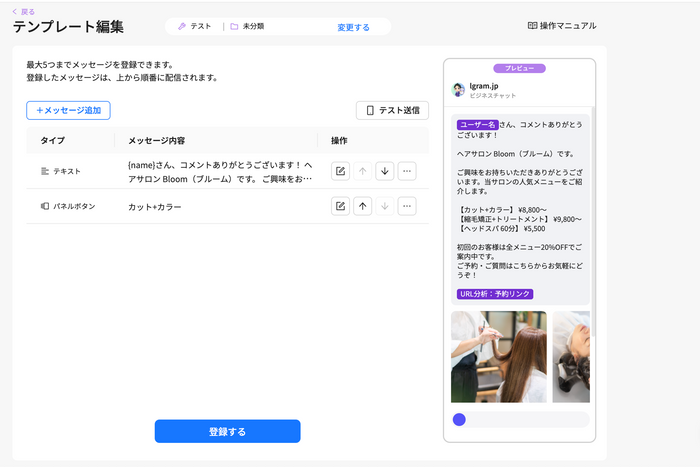700x467 pixels.
Task: Go back using the 戻る link
Action: point(23,10)
